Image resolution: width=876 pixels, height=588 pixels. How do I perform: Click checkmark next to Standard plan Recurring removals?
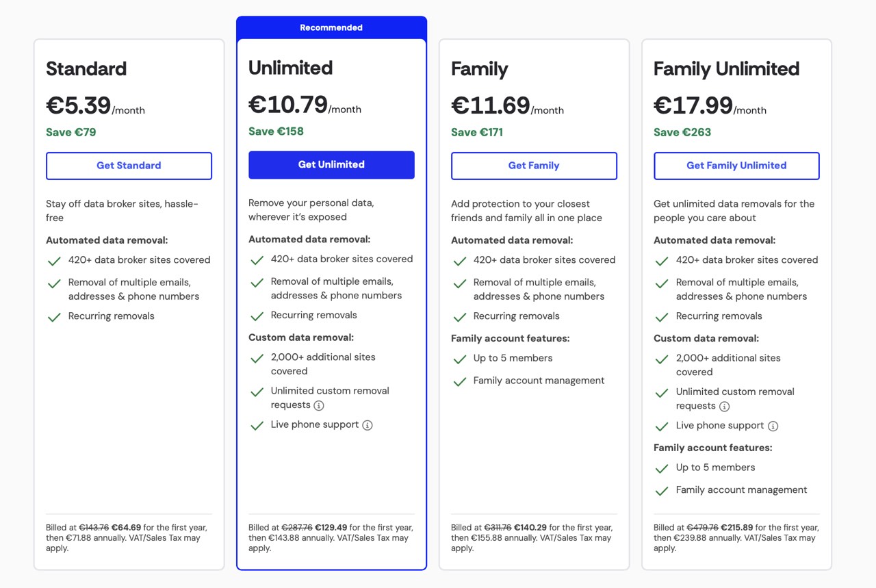(x=54, y=317)
